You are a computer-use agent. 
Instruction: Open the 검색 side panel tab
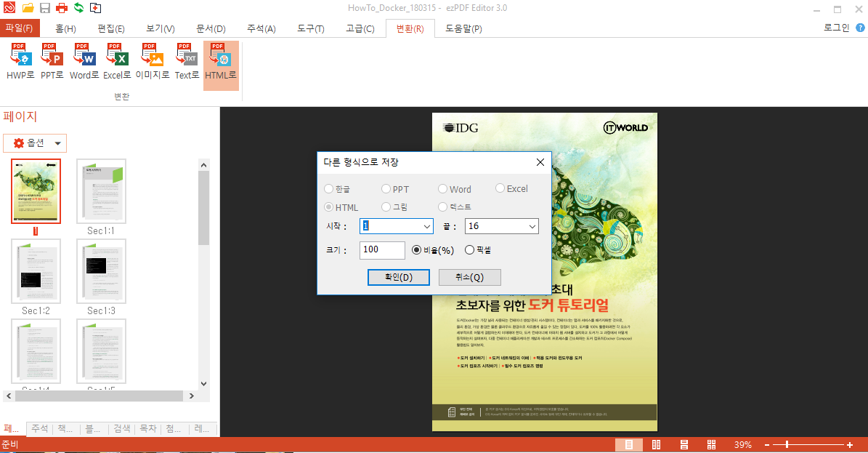point(122,428)
